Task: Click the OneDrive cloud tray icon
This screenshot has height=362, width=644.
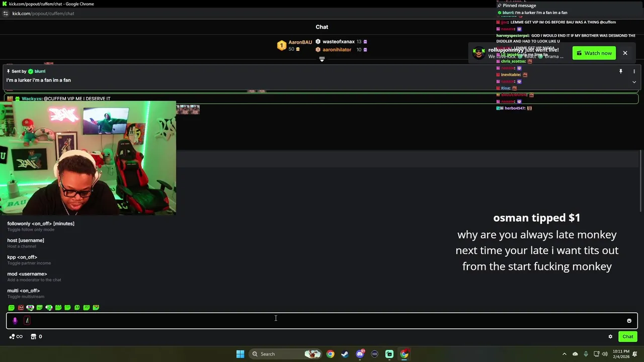Action: [575, 354]
